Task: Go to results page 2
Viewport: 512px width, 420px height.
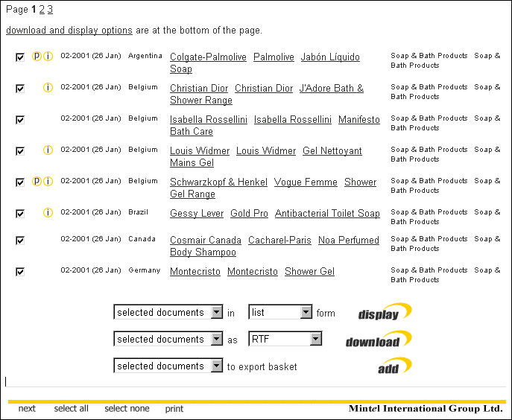Action: point(42,10)
